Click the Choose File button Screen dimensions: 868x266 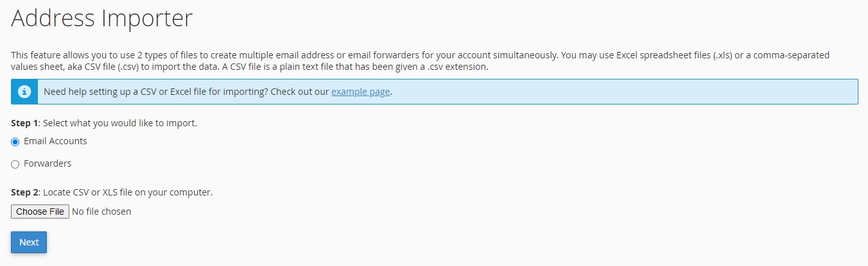tap(40, 212)
